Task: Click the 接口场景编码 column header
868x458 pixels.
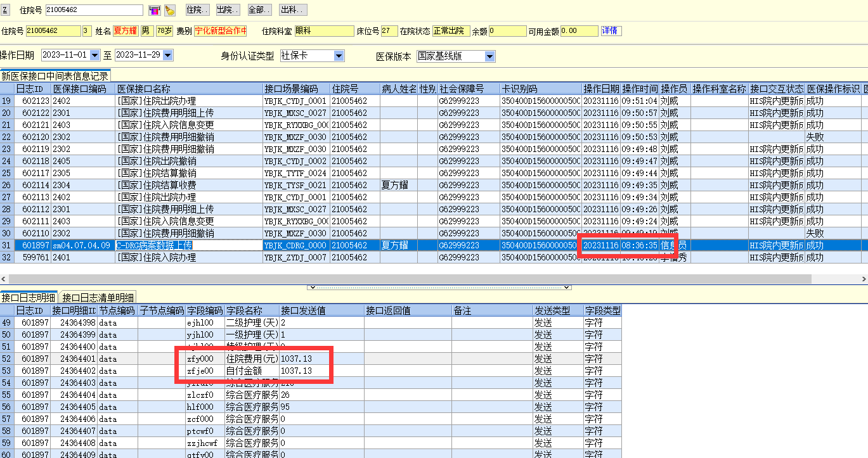Action: point(297,89)
